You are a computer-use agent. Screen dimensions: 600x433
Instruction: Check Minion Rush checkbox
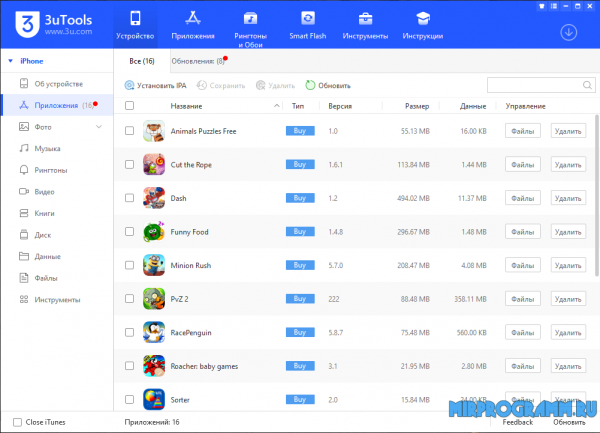(x=129, y=265)
